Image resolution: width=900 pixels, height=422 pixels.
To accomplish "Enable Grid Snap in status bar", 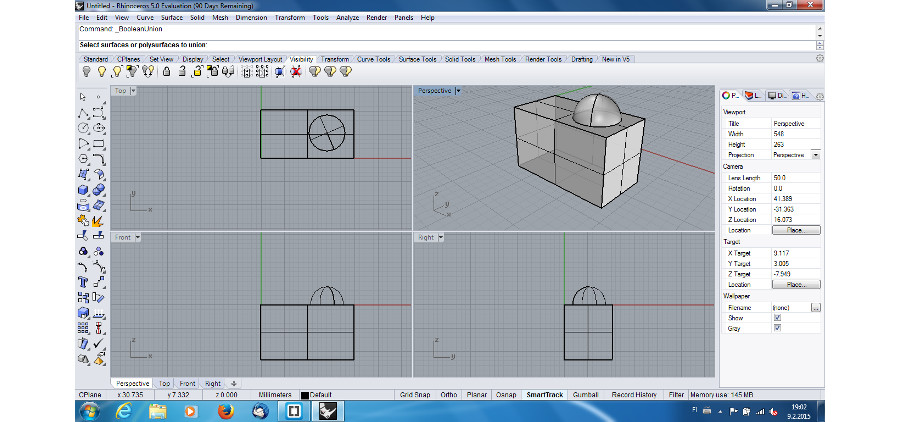I will 413,395.
